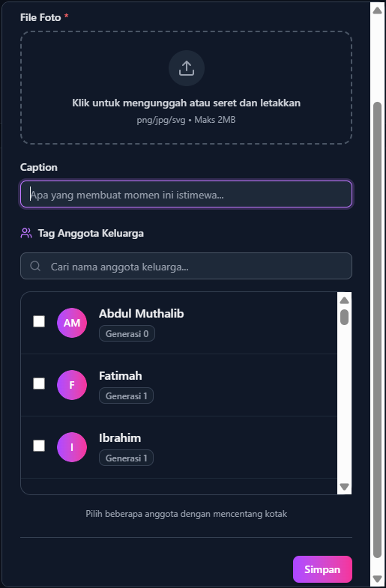Click the upload arrow icon
Viewport: 386px width, 588px height.
pos(186,68)
